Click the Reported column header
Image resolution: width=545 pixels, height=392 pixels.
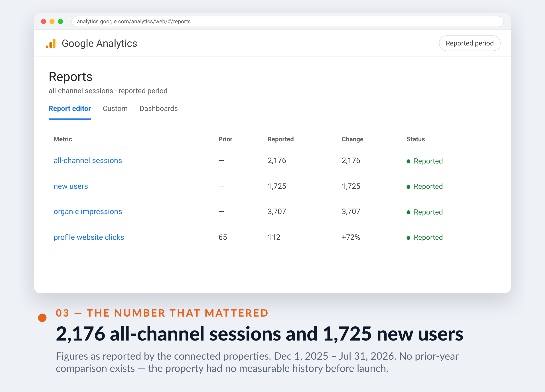pyautogui.click(x=280, y=139)
